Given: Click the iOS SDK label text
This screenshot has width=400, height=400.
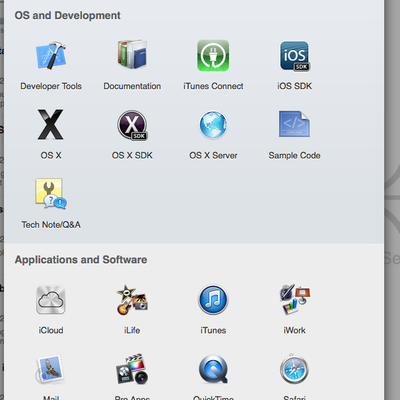Looking at the screenshot, I should point(295,86).
